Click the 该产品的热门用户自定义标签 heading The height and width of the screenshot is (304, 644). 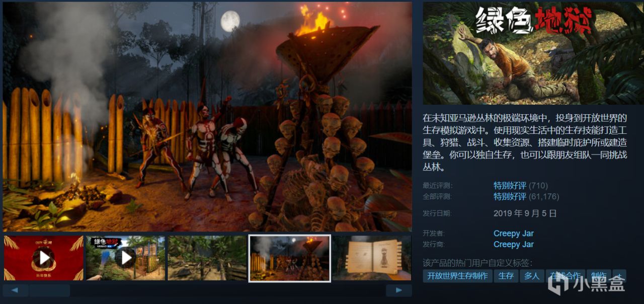(x=477, y=263)
